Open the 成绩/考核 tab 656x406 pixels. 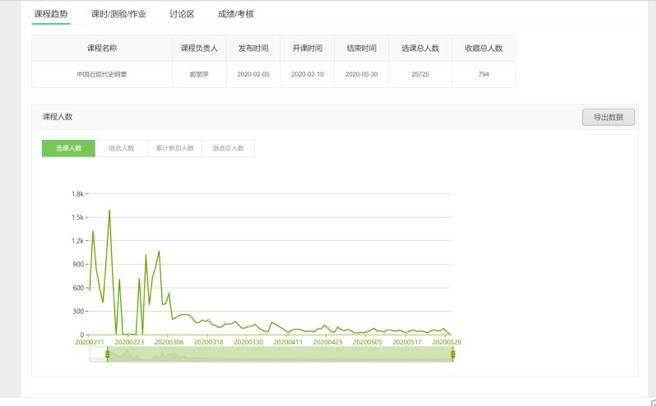[236, 14]
